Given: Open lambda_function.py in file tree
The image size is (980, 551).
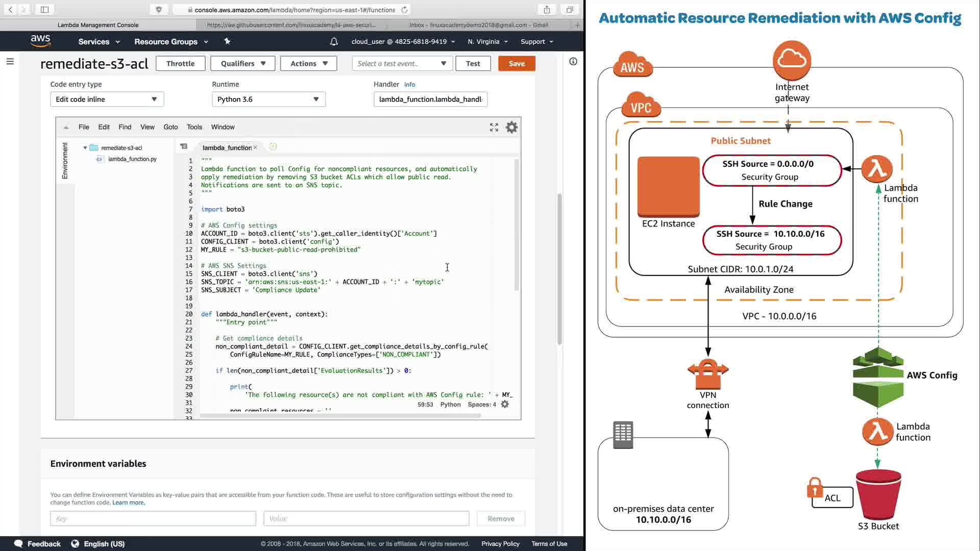Looking at the screenshot, I should (132, 159).
